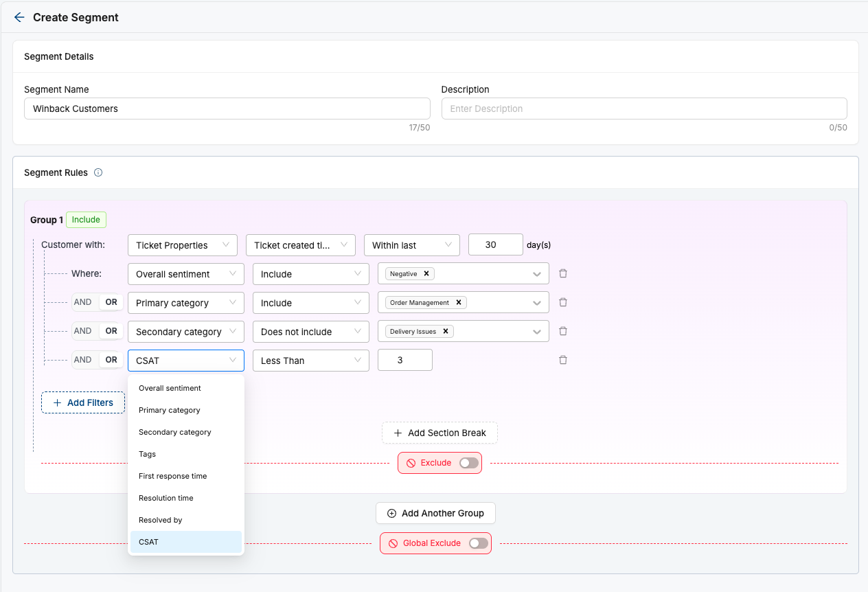Delete the Secondary category filter row
Viewport: 868px width, 592px height.
point(563,331)
